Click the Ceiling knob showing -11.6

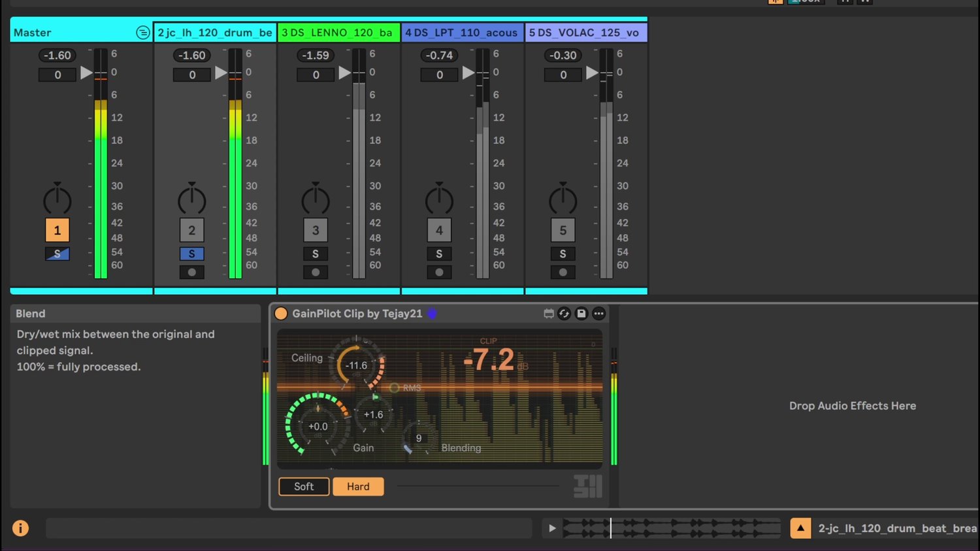pyautogui.click(x=357, y=365)
